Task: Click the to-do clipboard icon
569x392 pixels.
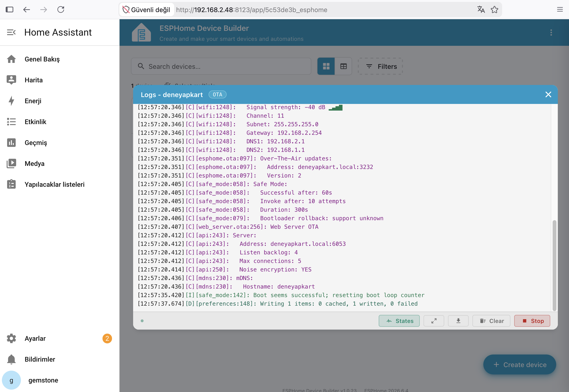Action: pyautogui.click(x=11, y=184)
